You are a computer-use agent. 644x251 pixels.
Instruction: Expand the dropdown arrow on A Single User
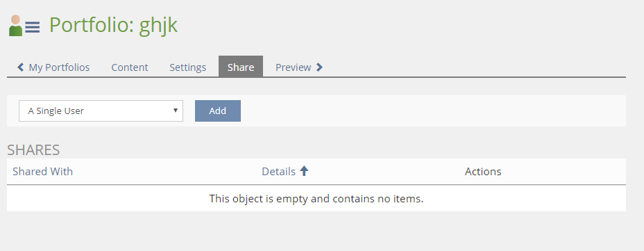tap(176, 111)
